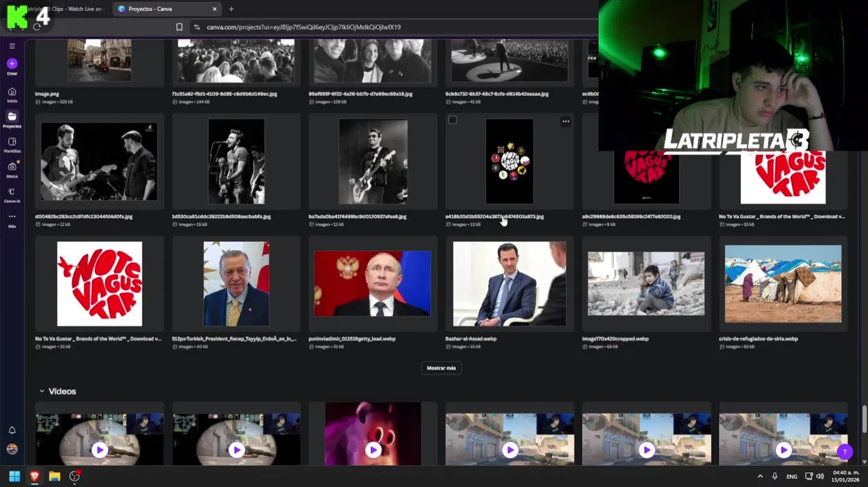The width and height of the screenshot is (868, 487).
Task: Open Brave browser from the taskbar
Action: coord(35,476)
